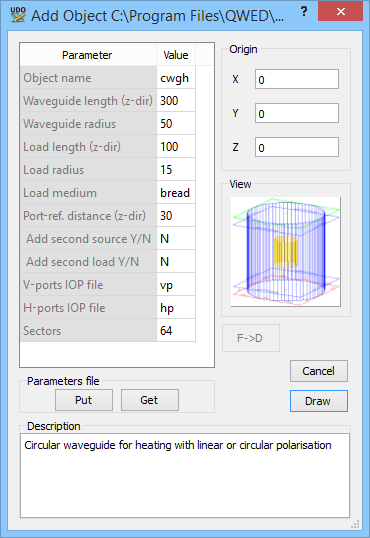Viewport: 370px width, 538px height.
Task: Select the Object name value cwgh
Action: [176, 78]
